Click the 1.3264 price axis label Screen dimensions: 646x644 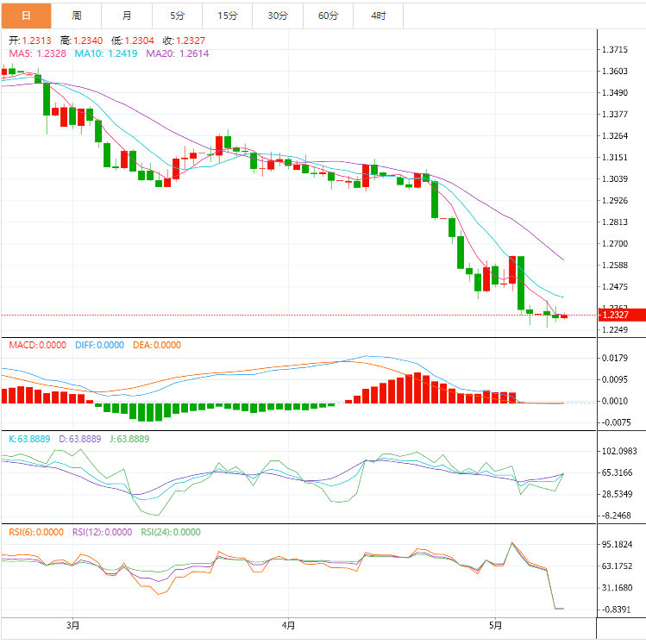point(615,135)
